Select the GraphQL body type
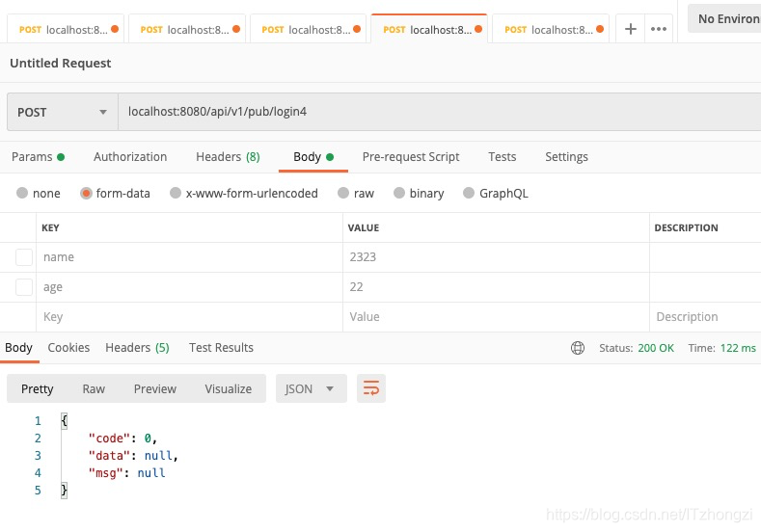This screenshot has height=532, width=761. pos(496,193)
